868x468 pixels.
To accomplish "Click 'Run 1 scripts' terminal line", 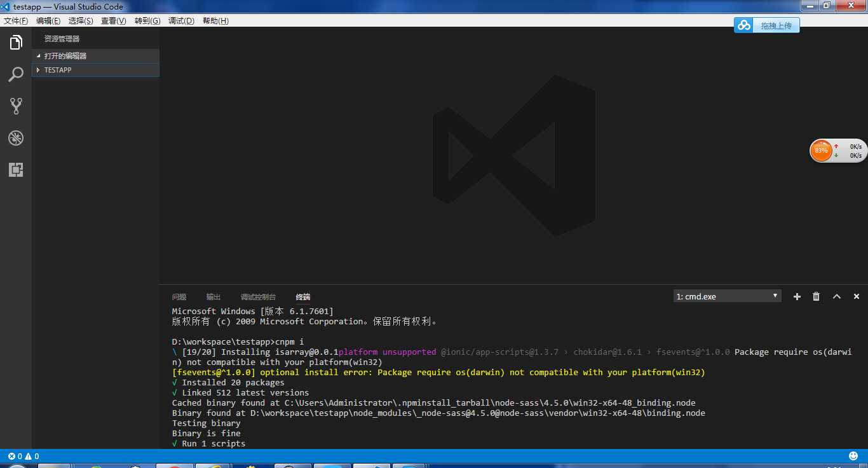I will tap(208, 443).
